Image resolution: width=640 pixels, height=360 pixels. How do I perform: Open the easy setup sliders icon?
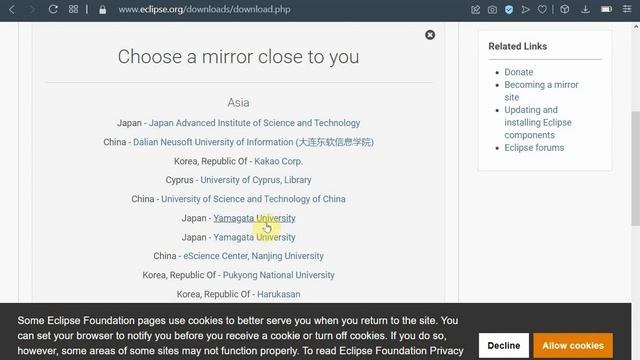[x=627, y=9]
